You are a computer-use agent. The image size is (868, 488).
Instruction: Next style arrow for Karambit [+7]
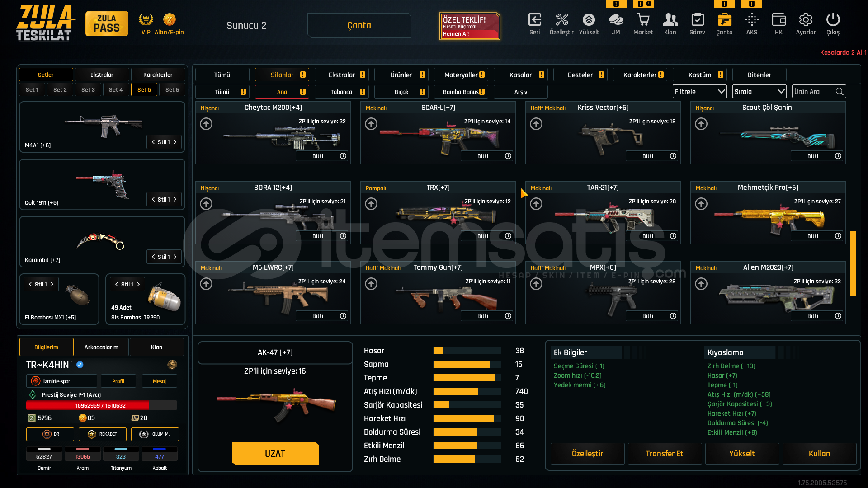pos(175,257)
